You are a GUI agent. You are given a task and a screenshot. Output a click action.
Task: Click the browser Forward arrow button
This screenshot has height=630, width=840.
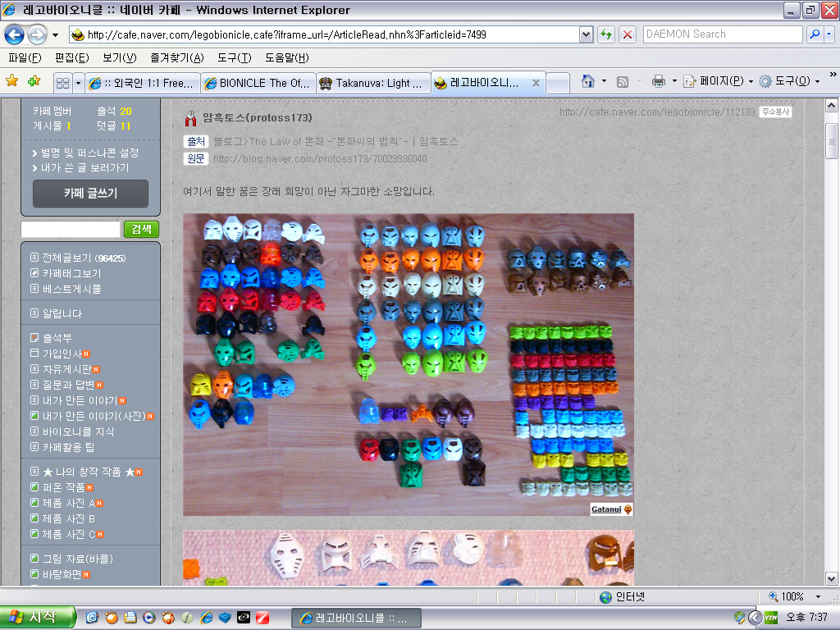pyautogui.click(x=38, y=35)
